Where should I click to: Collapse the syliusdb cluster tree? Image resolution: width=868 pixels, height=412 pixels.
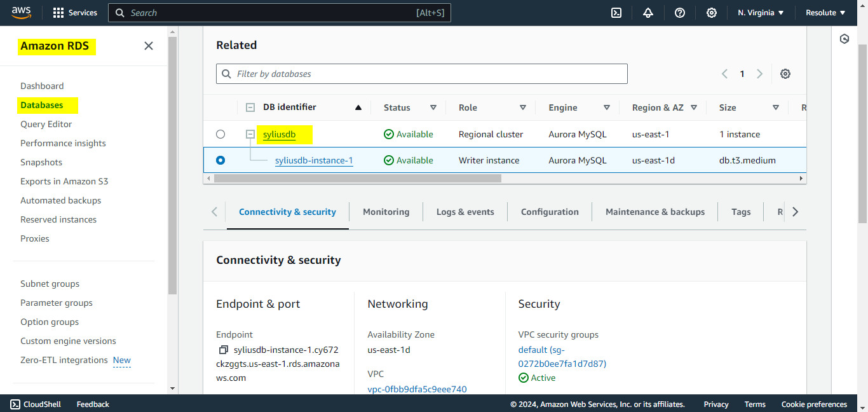[x=250, y=134]
